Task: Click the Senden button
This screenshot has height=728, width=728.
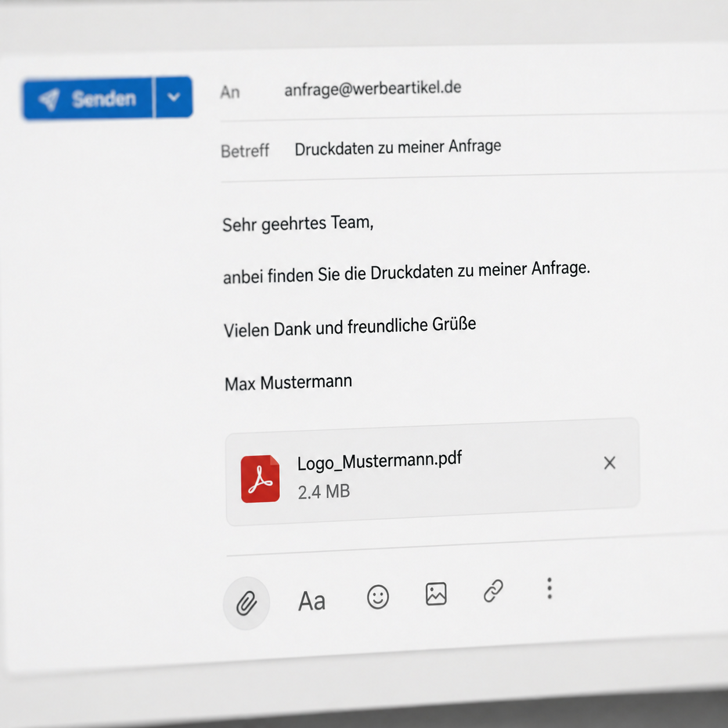Action: [88, 99]
